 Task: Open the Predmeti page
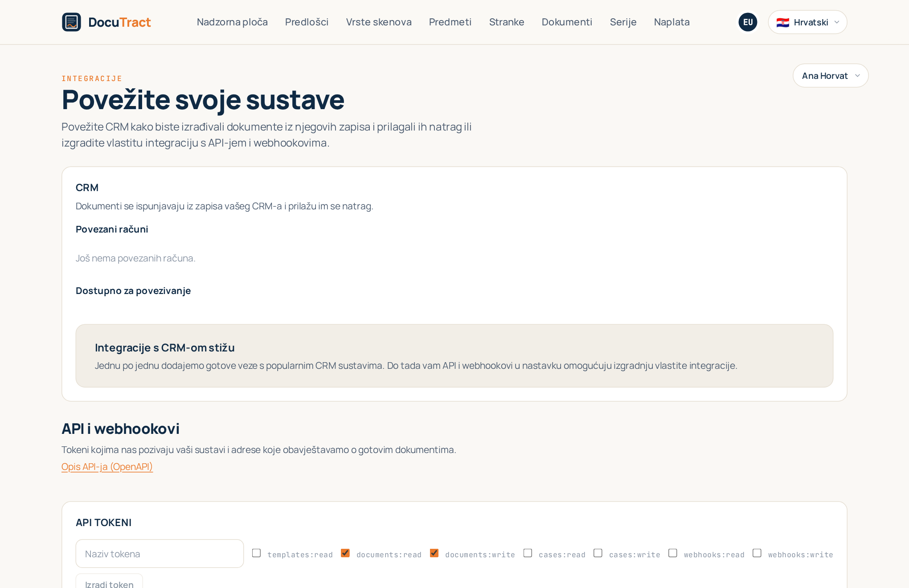click(450, 22)
